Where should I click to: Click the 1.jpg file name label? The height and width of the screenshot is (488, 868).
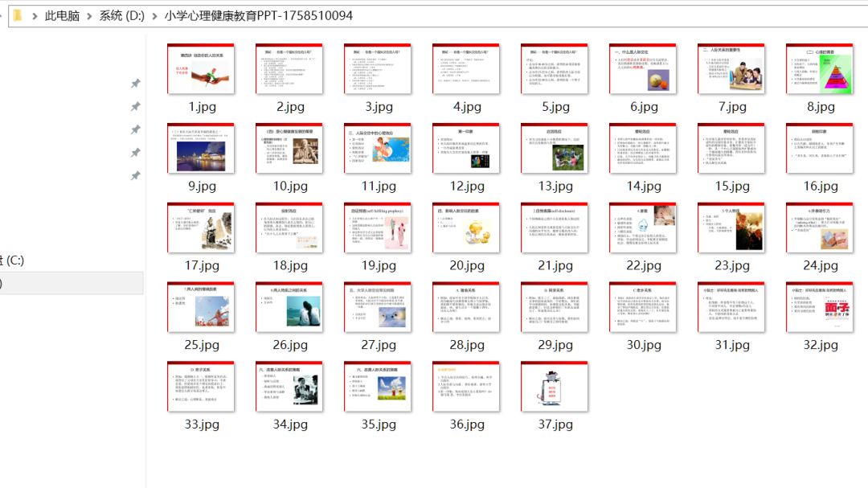tap(202, 107)
